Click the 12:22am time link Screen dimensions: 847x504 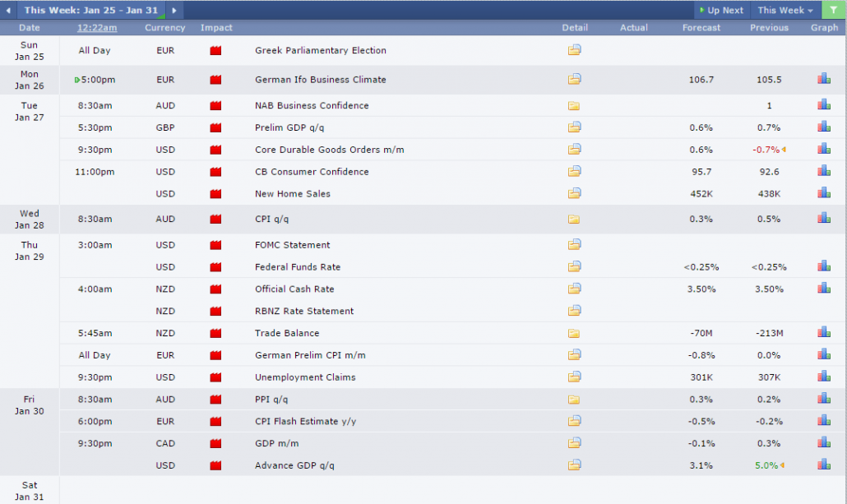97,28
